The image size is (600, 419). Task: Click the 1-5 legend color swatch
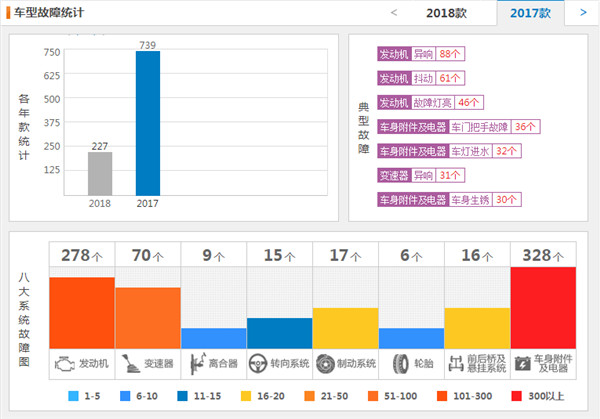(x=73, y=396)
